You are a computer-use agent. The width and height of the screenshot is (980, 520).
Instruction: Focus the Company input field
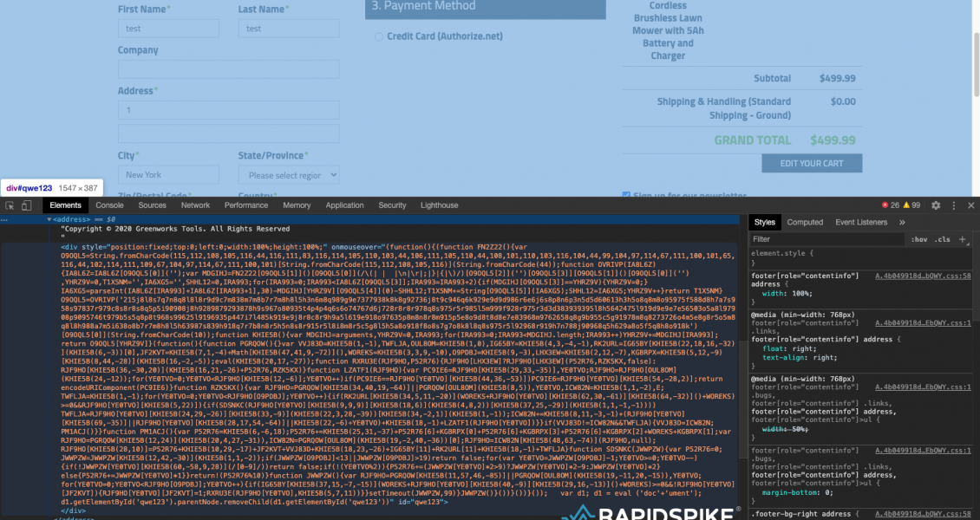point(229,68)
